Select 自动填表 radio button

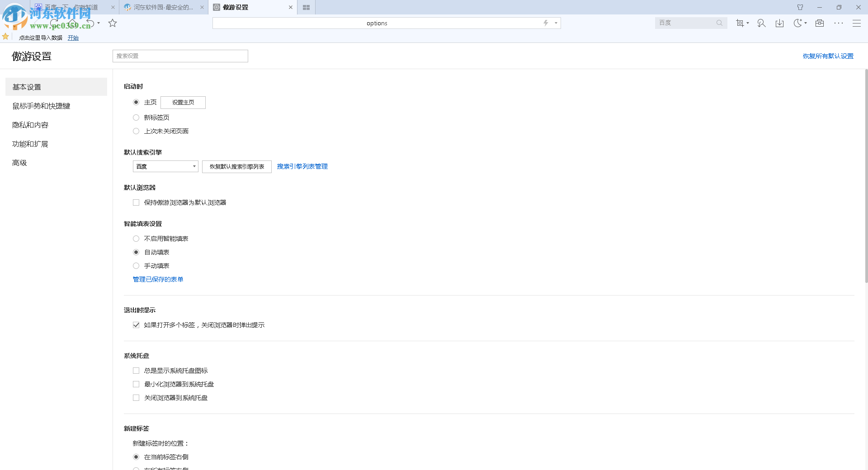tap(136, 252)
